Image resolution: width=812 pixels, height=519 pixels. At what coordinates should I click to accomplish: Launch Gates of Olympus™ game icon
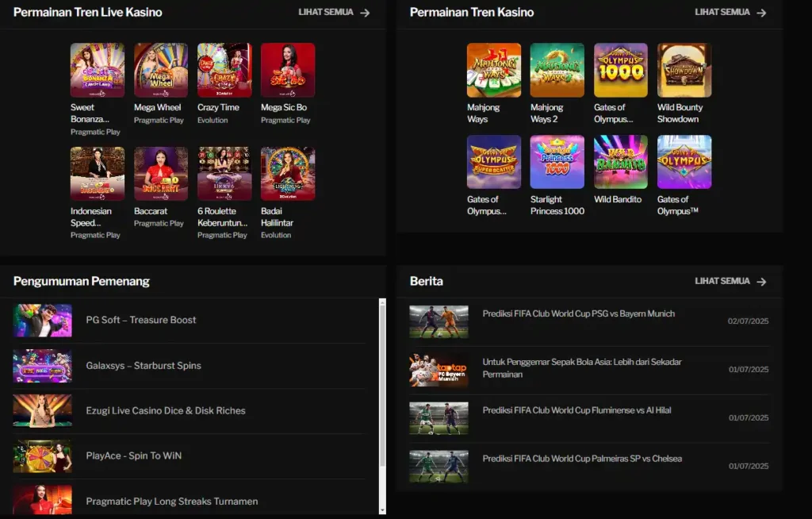684,162
